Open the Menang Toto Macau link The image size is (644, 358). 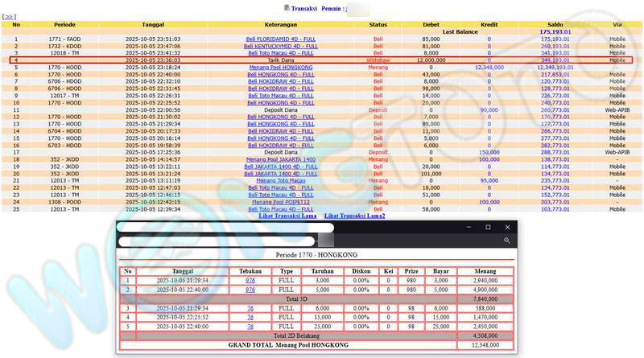(x=280, y=180)
